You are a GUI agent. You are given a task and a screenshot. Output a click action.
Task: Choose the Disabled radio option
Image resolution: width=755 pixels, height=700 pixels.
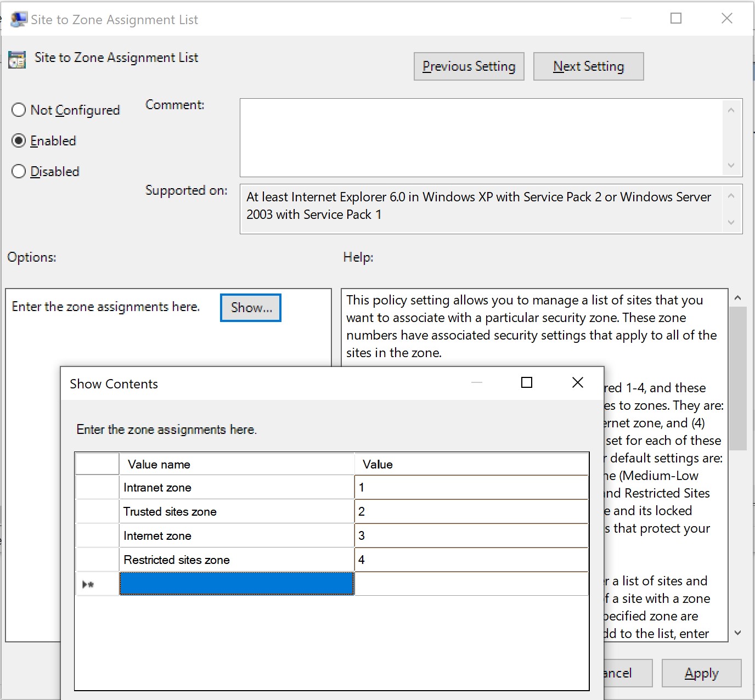click(x=19, y=172)
